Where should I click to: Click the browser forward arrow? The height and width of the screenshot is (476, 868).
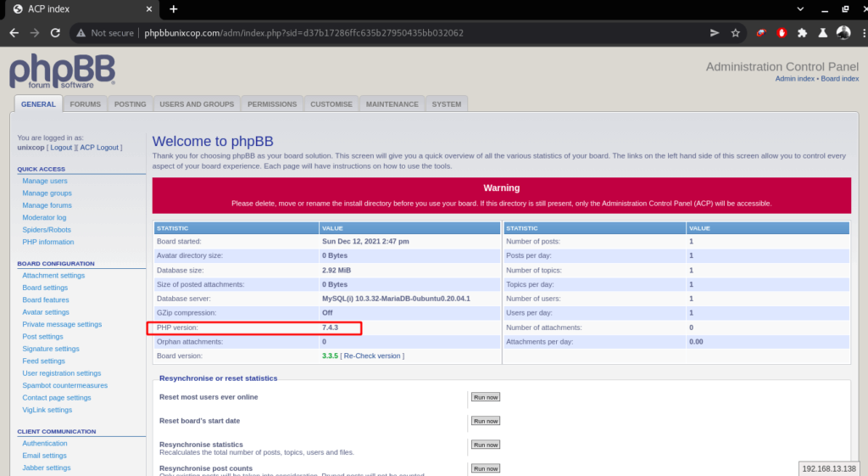click(35, 33)
